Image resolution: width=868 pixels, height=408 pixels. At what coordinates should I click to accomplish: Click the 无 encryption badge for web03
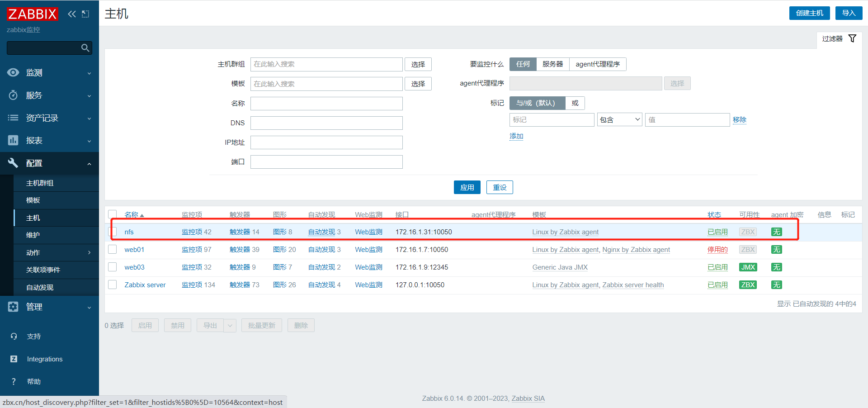coord(776,267)
